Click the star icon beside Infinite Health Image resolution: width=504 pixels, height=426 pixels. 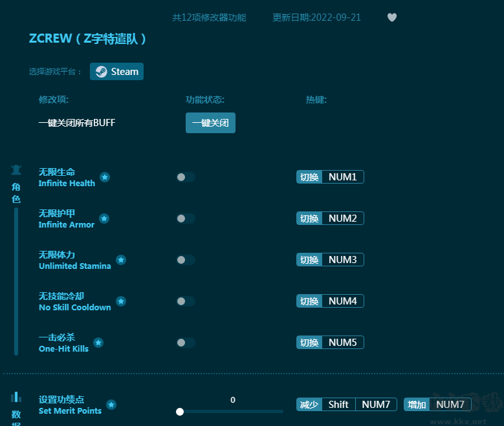click(x=105, y=177)
